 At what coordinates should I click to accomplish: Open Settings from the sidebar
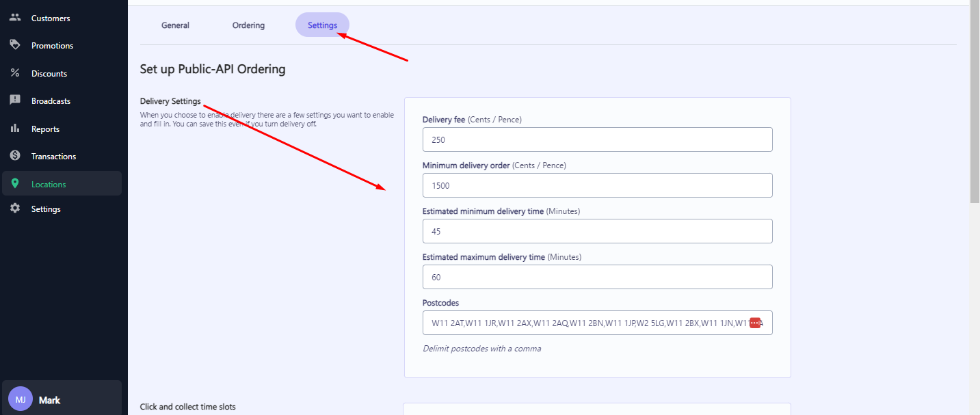(x=62, y=209)
